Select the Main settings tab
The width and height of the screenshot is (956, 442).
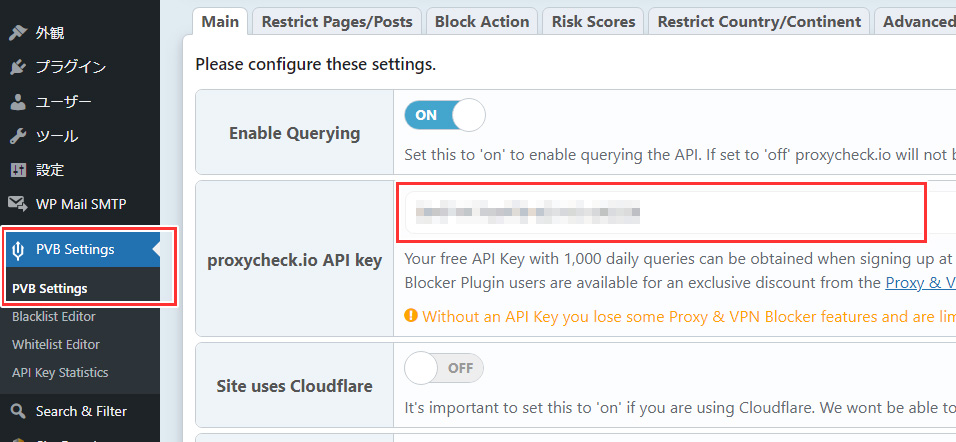220,22
